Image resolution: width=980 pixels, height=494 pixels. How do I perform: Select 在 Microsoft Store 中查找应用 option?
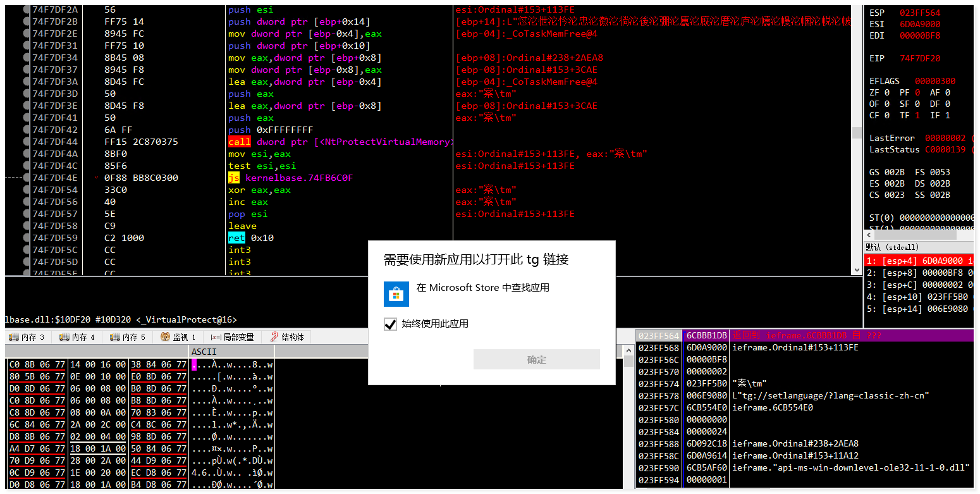click(482, 288)
